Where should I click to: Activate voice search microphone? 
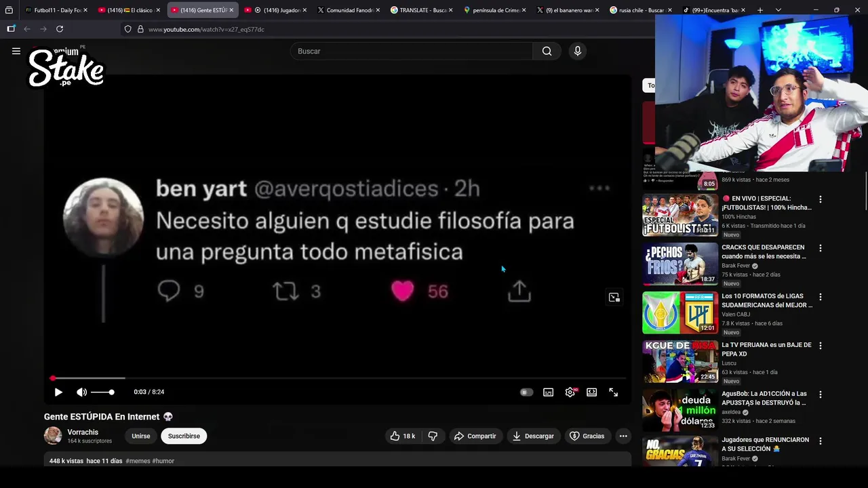tap(578, 51)
